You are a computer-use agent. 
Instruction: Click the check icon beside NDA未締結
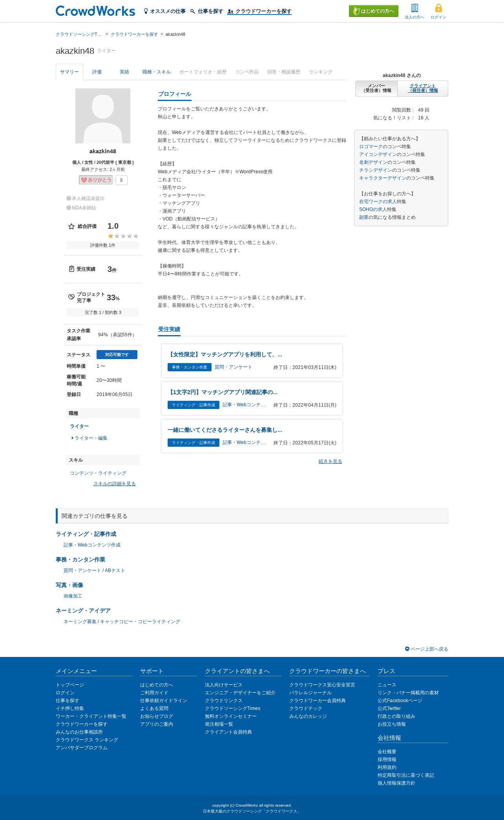[x=69, y=208]
